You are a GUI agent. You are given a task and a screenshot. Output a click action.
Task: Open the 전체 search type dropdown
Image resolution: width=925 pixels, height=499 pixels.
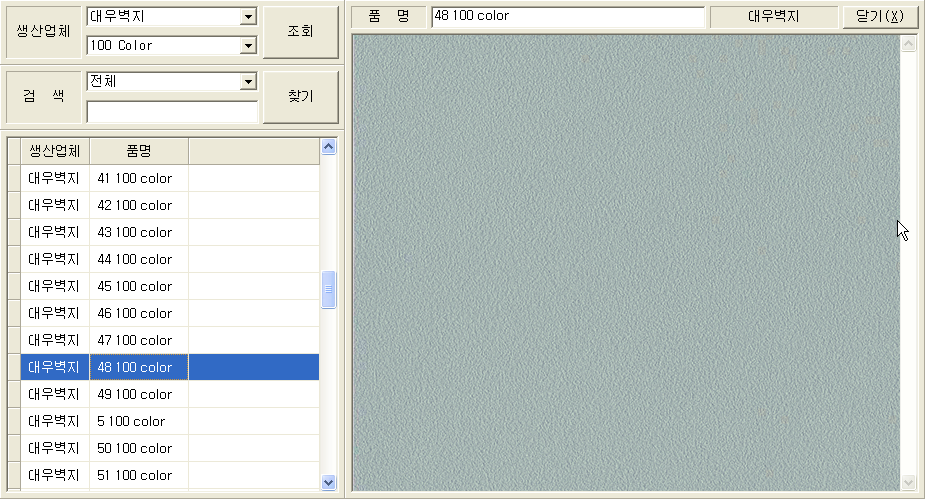point(248,81)
